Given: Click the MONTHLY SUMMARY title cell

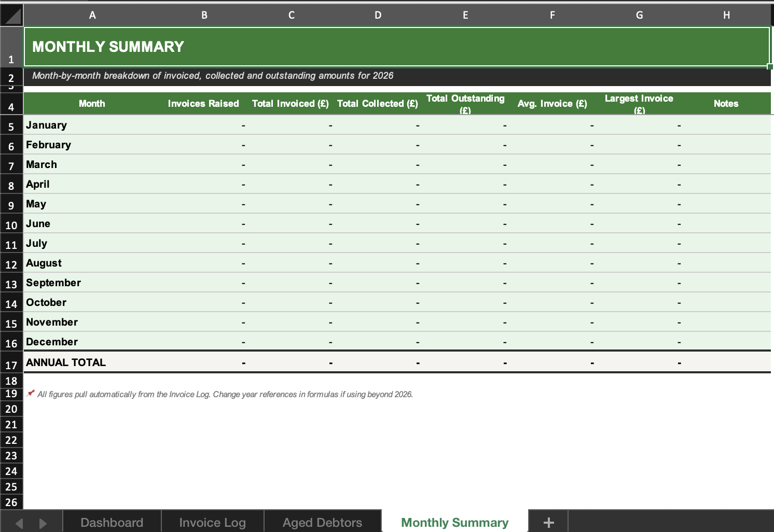Looking at the screenshot, I should [397, 47].
